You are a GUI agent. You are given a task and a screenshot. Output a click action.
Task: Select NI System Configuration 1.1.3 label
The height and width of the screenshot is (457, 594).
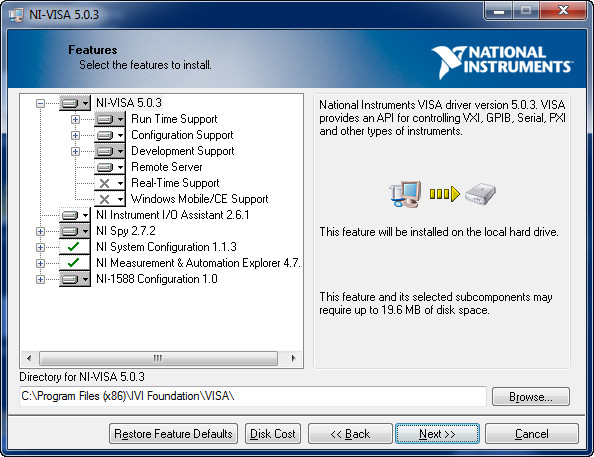click(x=166, y=247)
